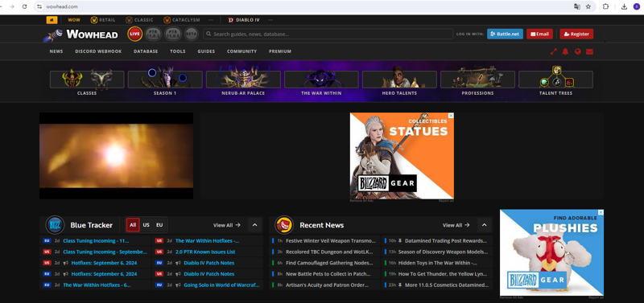Switch to CLASSIC in the top bar

pos(139,20)
